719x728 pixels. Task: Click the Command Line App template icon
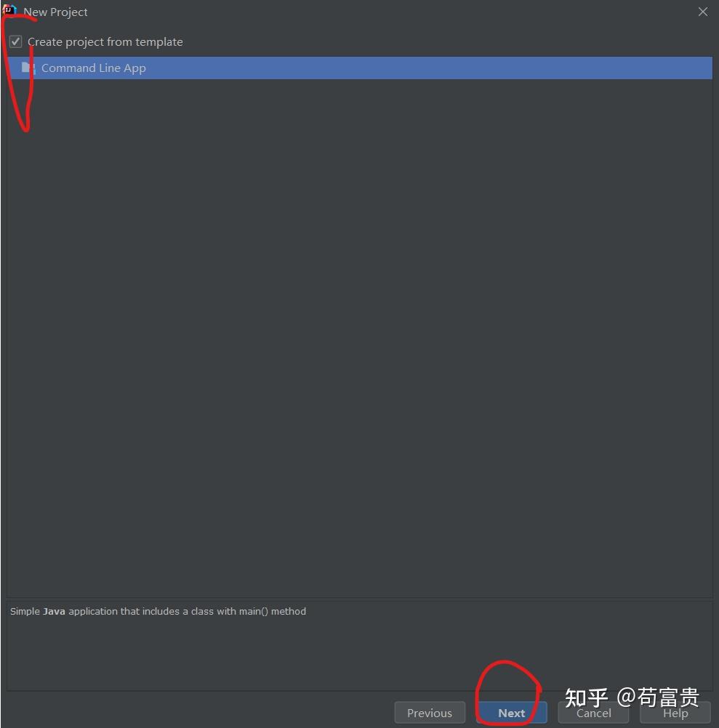tap(28, 68)
